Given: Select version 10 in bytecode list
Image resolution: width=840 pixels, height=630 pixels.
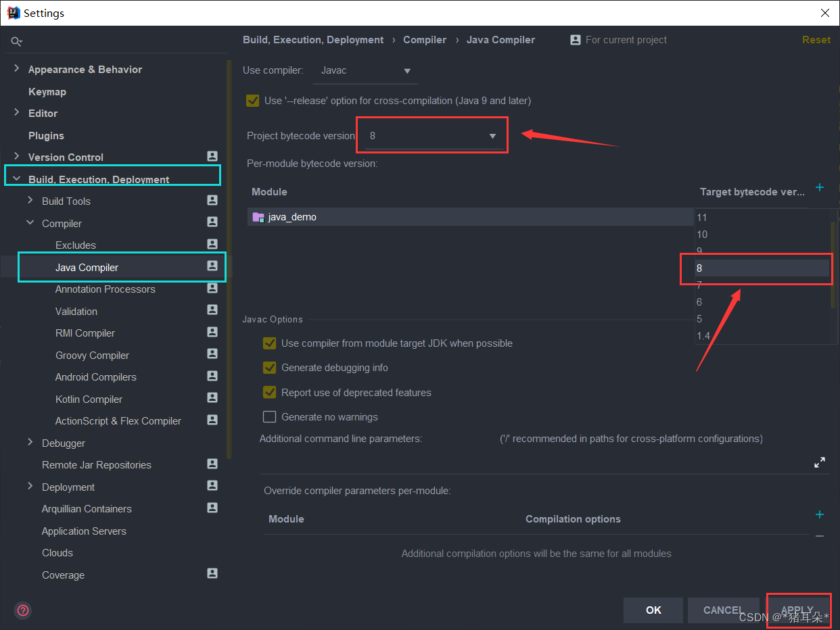Looking at the screenshot, I should [x=762, y=235].
